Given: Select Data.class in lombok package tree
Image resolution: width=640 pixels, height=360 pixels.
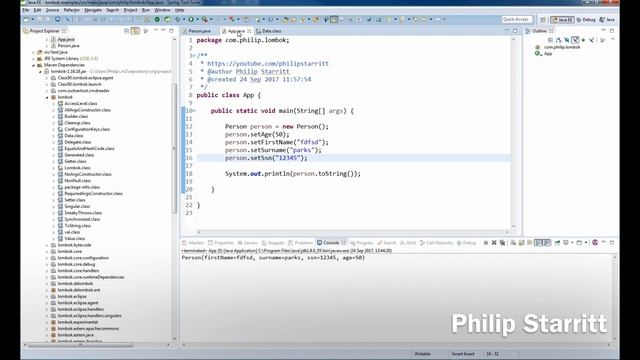Looking at the screenshot, I should tap(73, 136).
